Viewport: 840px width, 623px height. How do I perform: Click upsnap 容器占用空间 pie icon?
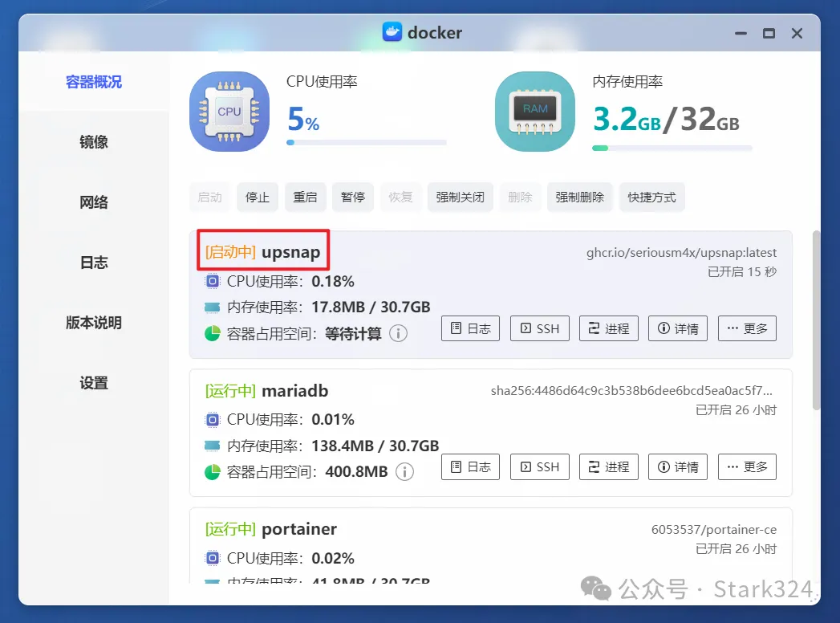tap(213, 333)
